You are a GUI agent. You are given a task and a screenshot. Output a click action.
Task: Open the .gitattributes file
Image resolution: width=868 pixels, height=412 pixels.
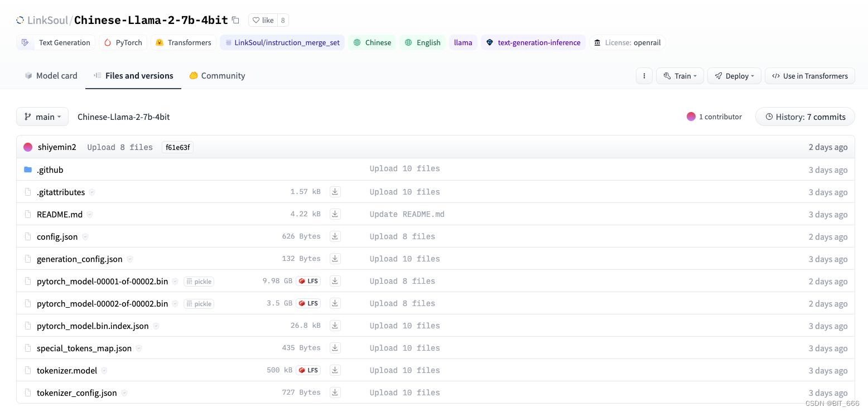coord(61,192)
